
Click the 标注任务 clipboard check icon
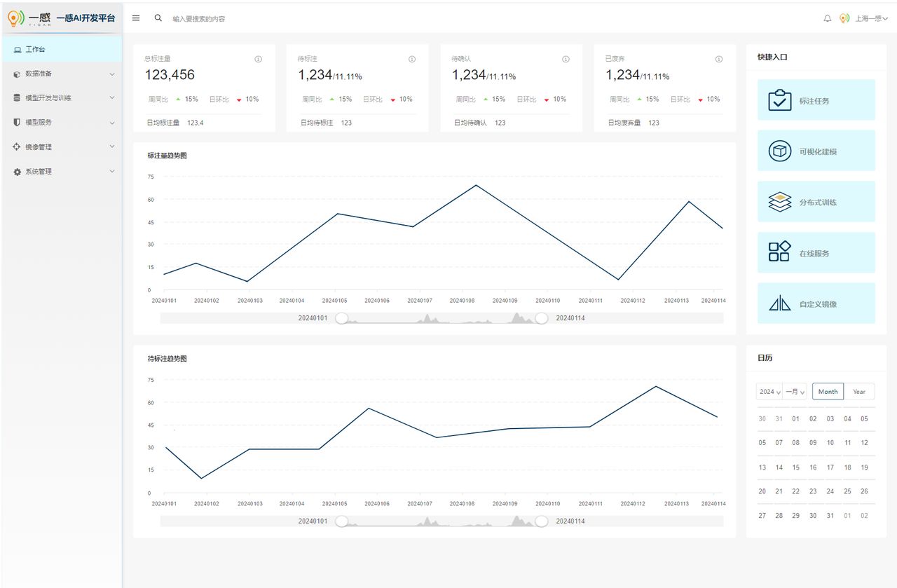pyautogui.click(x=780, y=100)
